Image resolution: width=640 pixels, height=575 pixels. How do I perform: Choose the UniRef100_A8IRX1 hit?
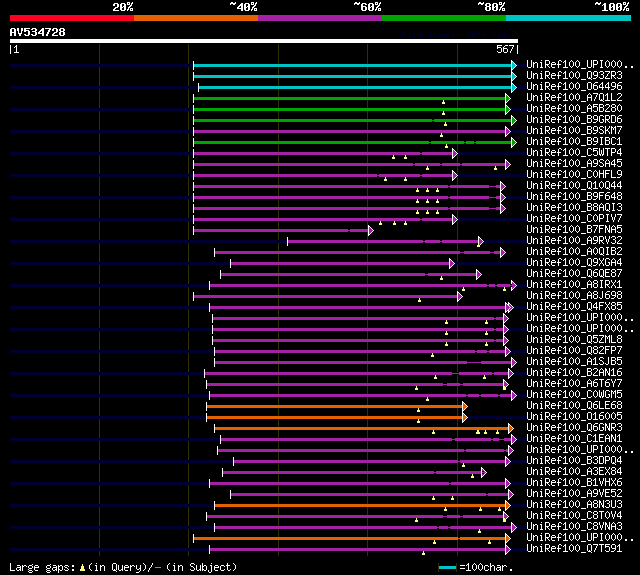pos(574,285)
